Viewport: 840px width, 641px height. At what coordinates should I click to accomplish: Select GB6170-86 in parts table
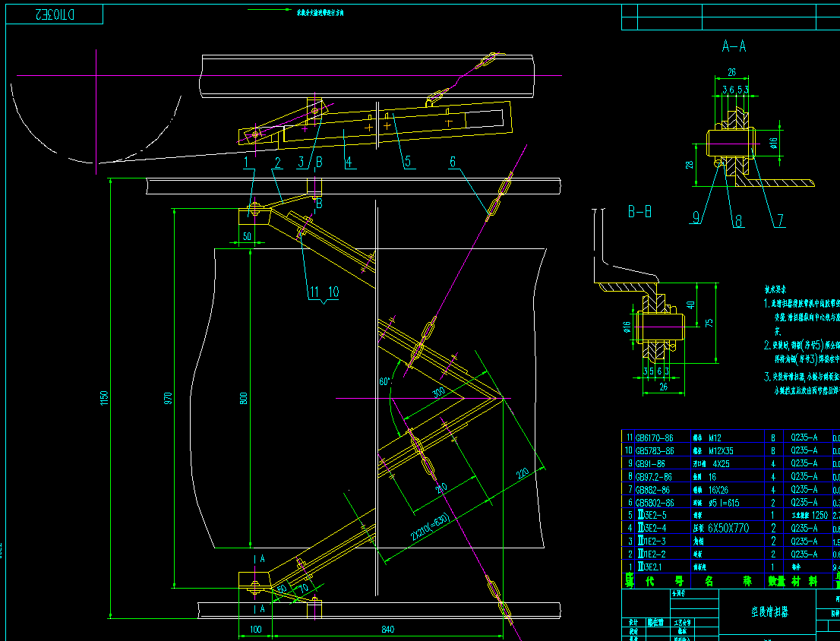[x=654, y=437]
